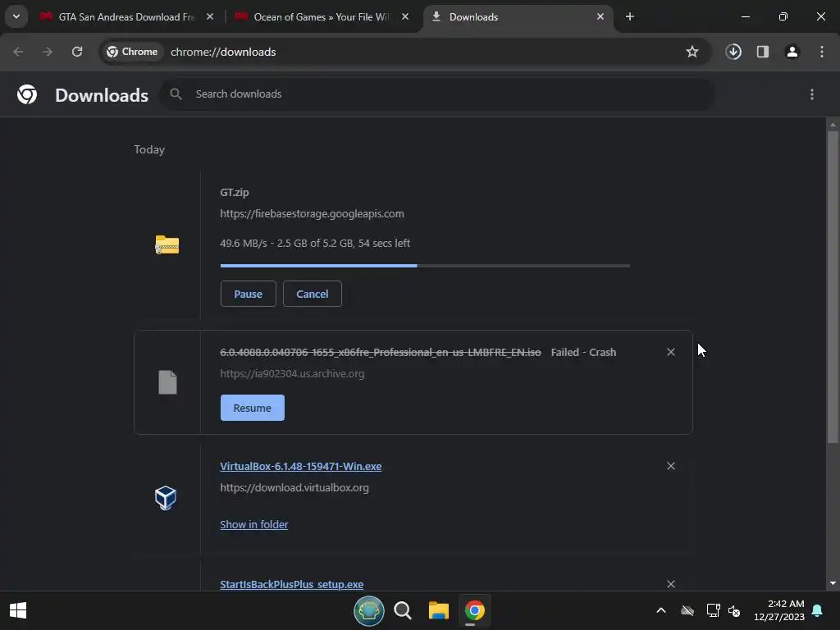Switch to Ocean of Games tab
Screen dimensions: 840x630
click(322, 16)
